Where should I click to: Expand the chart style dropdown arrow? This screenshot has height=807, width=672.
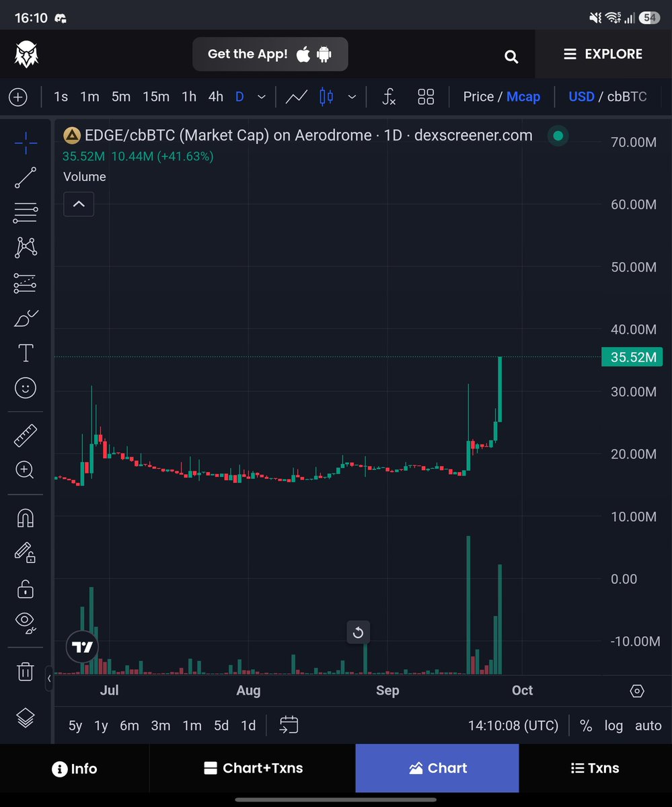[x=352, y=98]
